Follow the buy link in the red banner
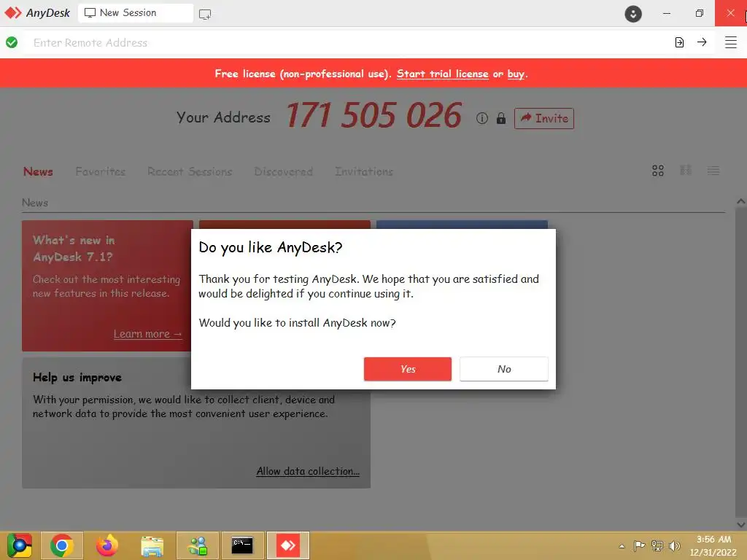The width and height of the screenshot is (747, 560). pyautogui.click(x=516, y=74)
